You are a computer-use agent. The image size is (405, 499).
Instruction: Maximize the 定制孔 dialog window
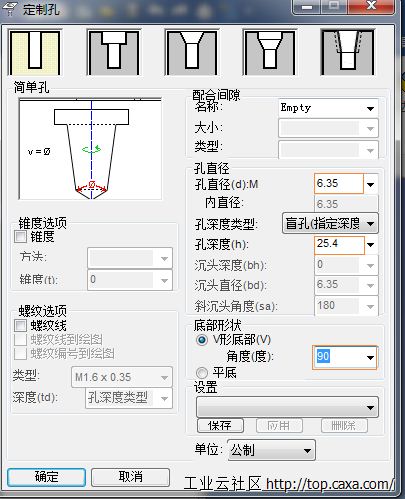(334, 6)
